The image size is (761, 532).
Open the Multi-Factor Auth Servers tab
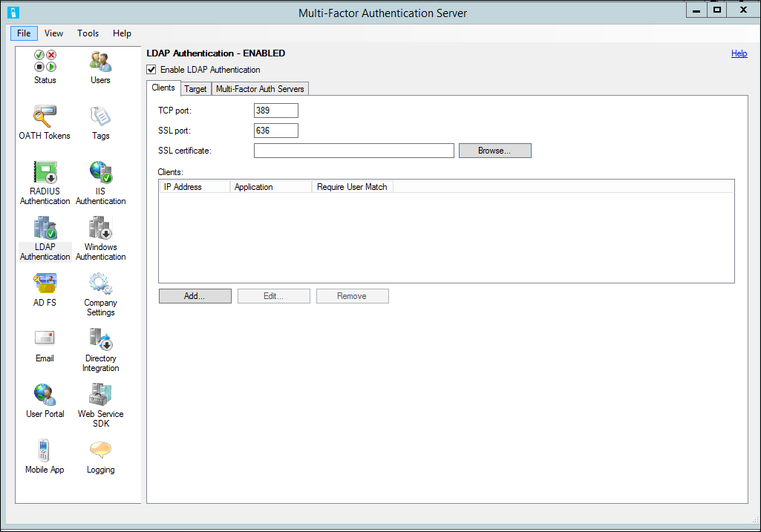260,88
